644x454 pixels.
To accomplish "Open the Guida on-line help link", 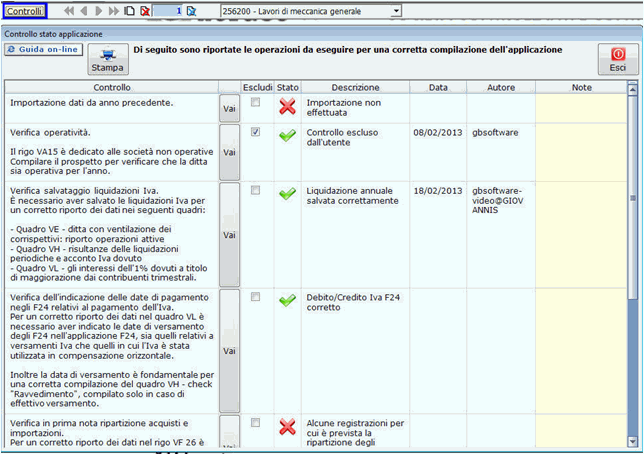I will (x=44, y=49).
